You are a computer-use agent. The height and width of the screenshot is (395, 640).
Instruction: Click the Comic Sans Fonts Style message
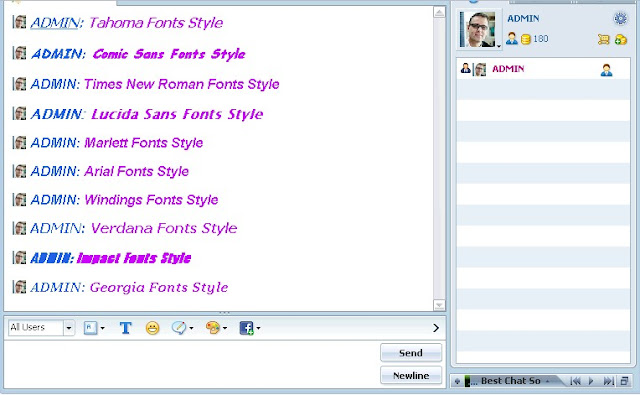click(x=169, y=54)
